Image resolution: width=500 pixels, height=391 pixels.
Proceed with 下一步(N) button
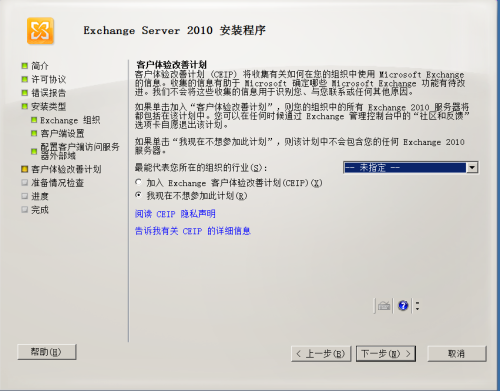pyautogui.click(x=386, y=354)
